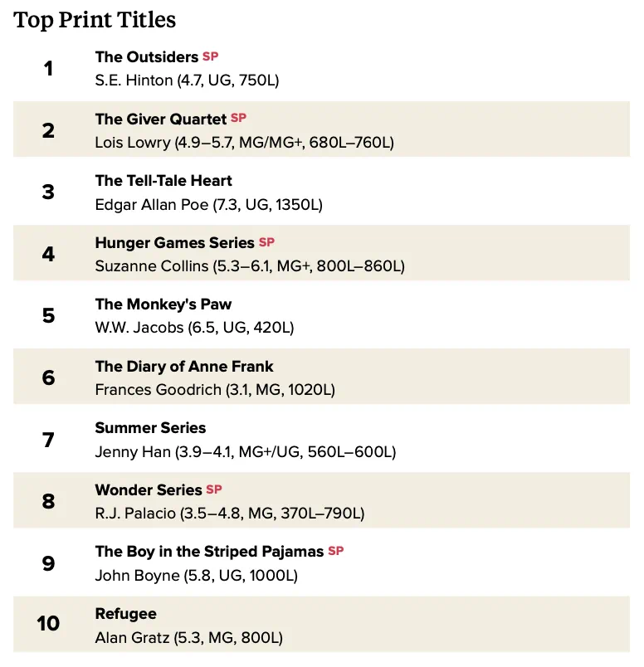Select the rank number 1 entry

pyautogui.click(x=48, y=69)
